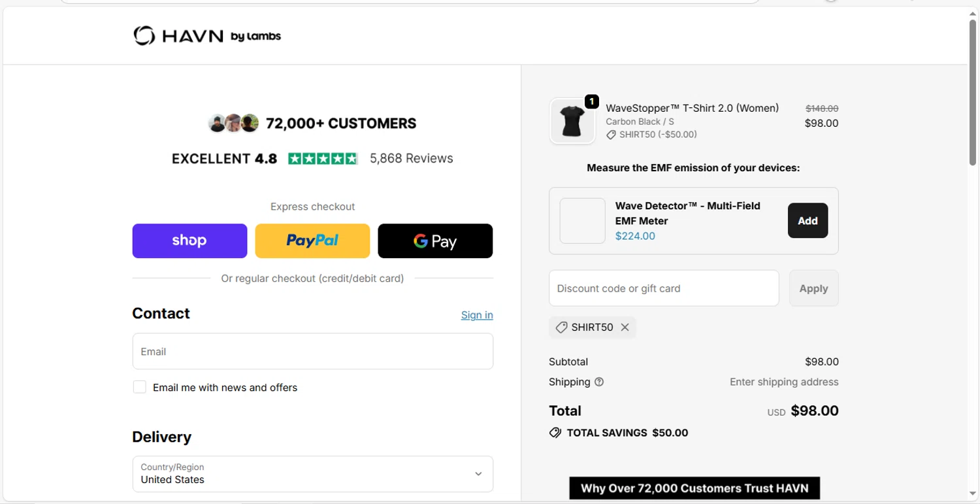Image resolution: width=980 pixels, height=504 pixels.
Task: Click the customer avatars image
Action: coord(234,123)
